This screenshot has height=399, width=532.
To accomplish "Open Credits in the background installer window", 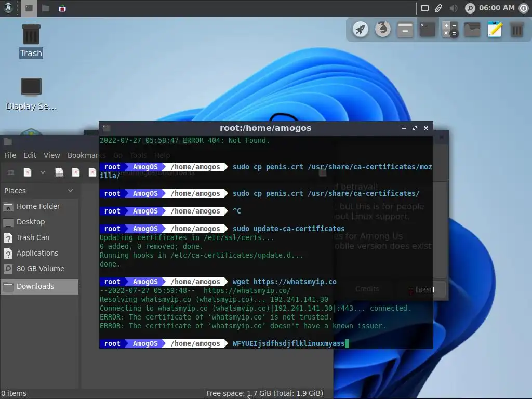I will click(x=367, y=289).
